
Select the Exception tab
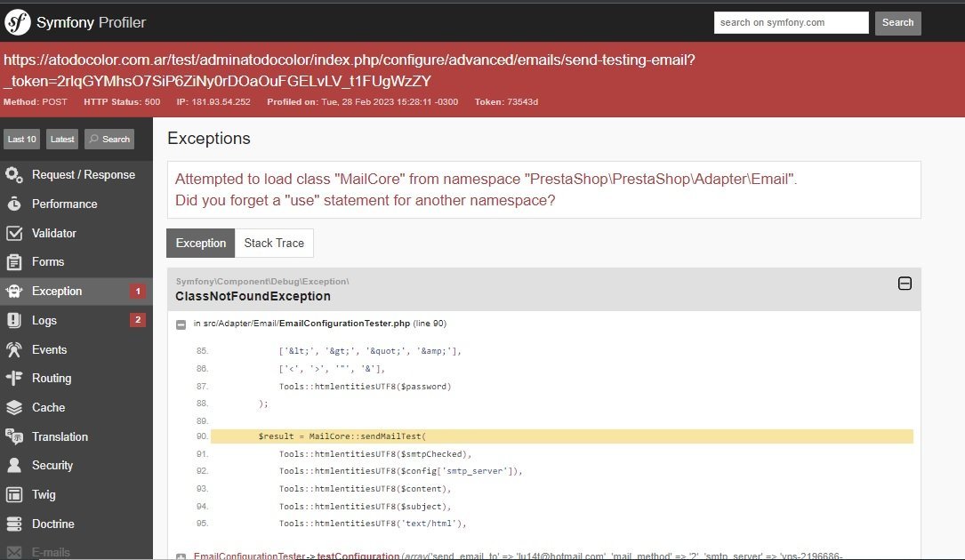pyautogui.click(x=201, y=243)
